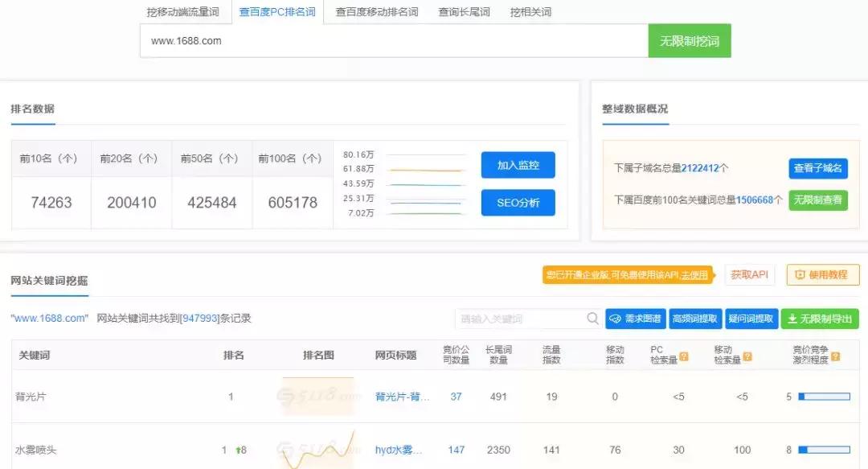Select the 需求图谱 demand-graph icon button
868x469 pixels.
(615, 319)
